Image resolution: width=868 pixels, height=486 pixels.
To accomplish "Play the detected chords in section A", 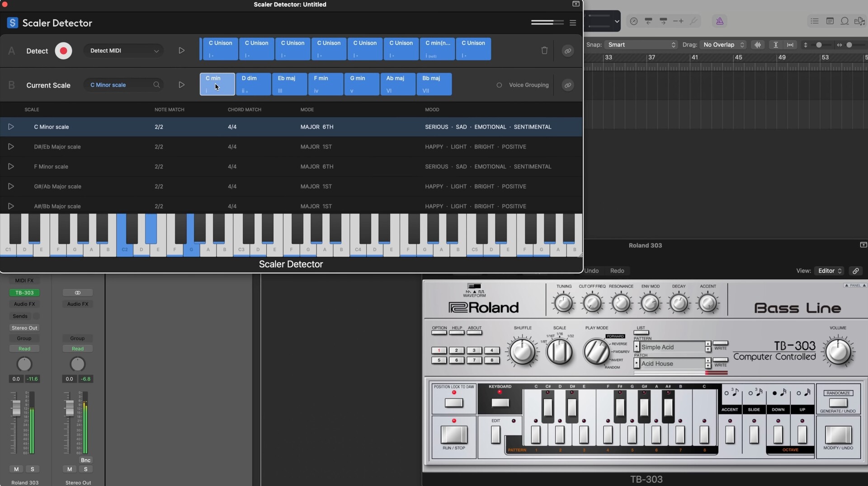I will tap(181, 51).
